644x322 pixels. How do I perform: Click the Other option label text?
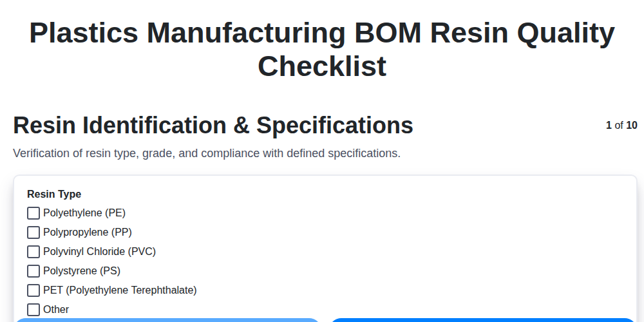click(x=56, y=310)
